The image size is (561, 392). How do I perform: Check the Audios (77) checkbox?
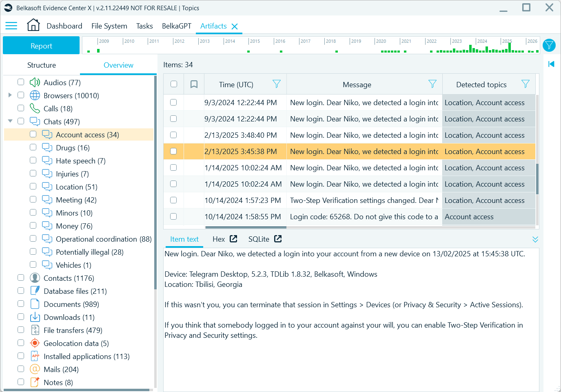21,82
